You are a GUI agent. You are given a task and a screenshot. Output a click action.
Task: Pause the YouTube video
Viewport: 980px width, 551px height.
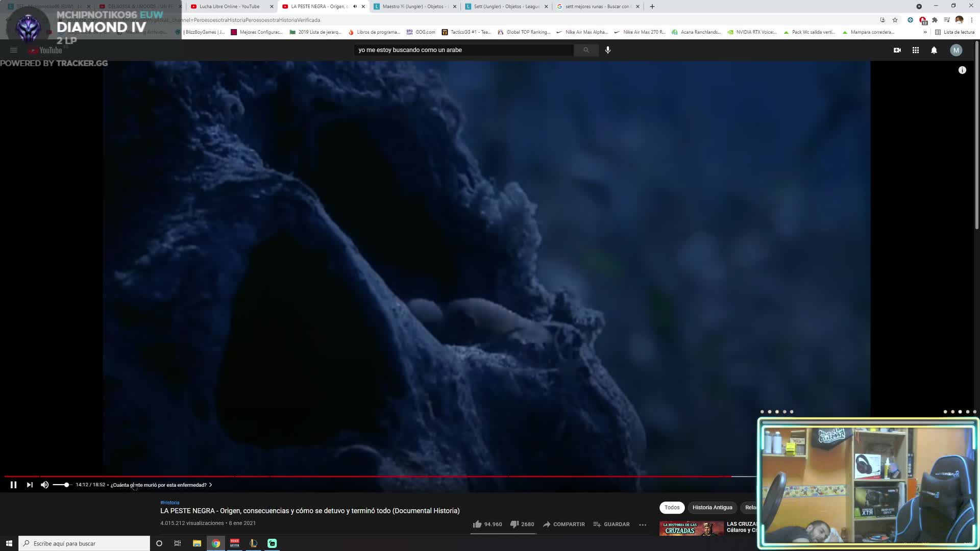13,485
